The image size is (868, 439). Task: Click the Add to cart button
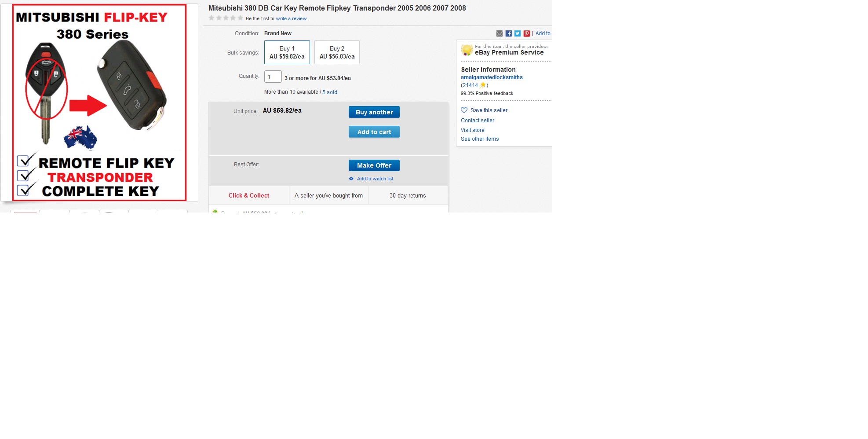pyautogui.click(x=374, y=132)
